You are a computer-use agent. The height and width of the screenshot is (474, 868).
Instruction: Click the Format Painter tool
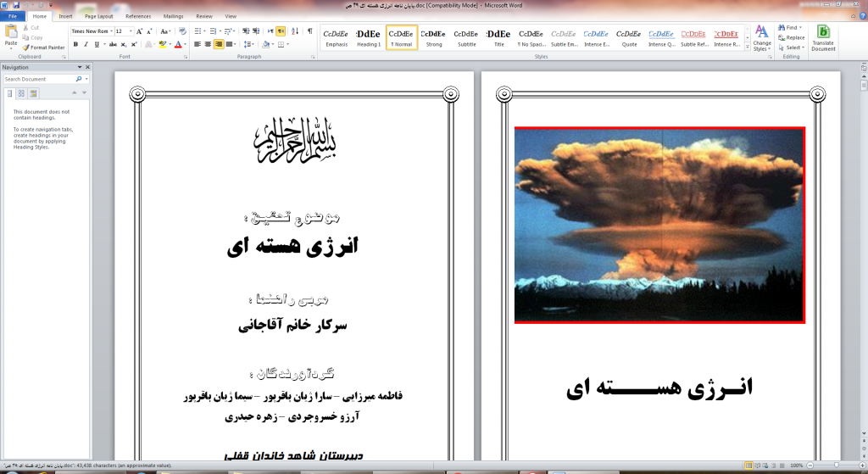[x=44, y=47]
